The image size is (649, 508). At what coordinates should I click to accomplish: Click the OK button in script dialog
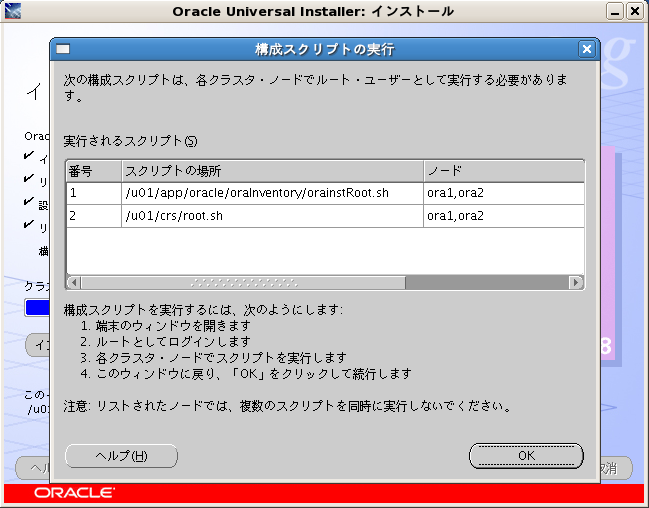click(526, 456)
